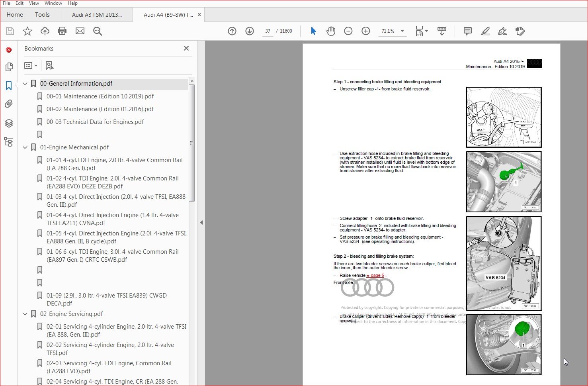The image size is (588, 386).
Task: Open the File menu
Action: [x=6, y=3]
